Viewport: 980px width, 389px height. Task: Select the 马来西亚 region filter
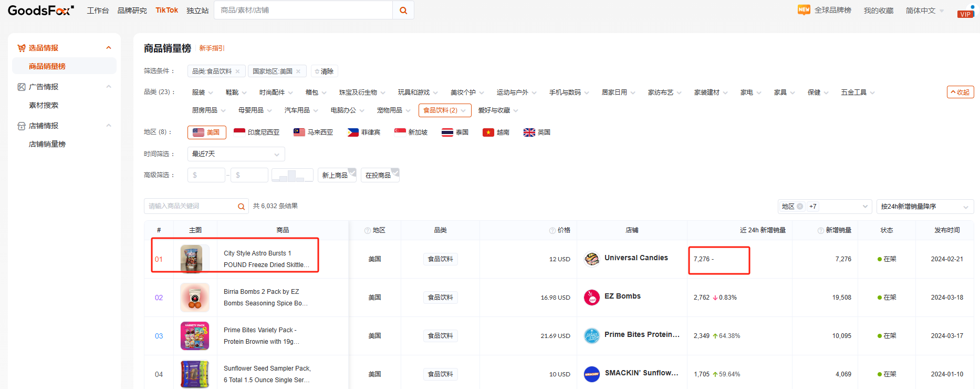[x=314, y=132]
